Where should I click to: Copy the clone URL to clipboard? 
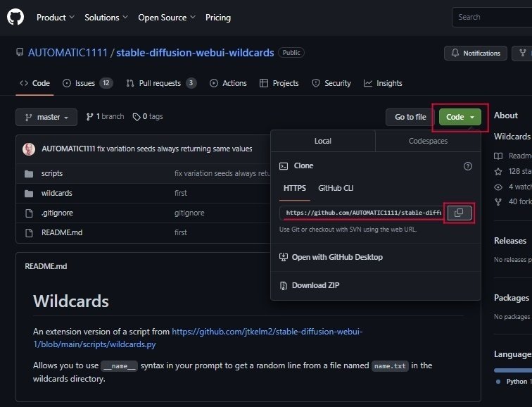pyautogui.click(x=459, y=213)
